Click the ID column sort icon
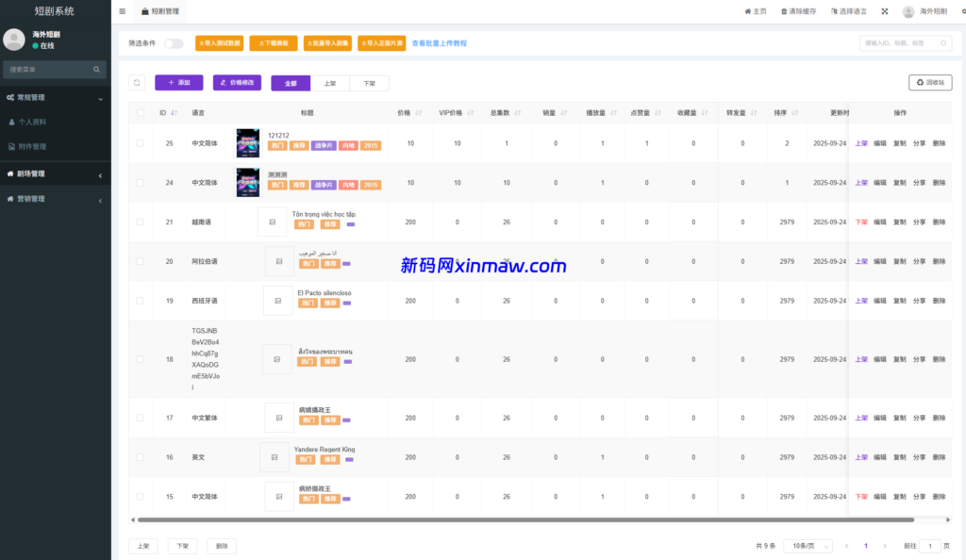The width and height of the screenshot is (966, 560). 175,112
